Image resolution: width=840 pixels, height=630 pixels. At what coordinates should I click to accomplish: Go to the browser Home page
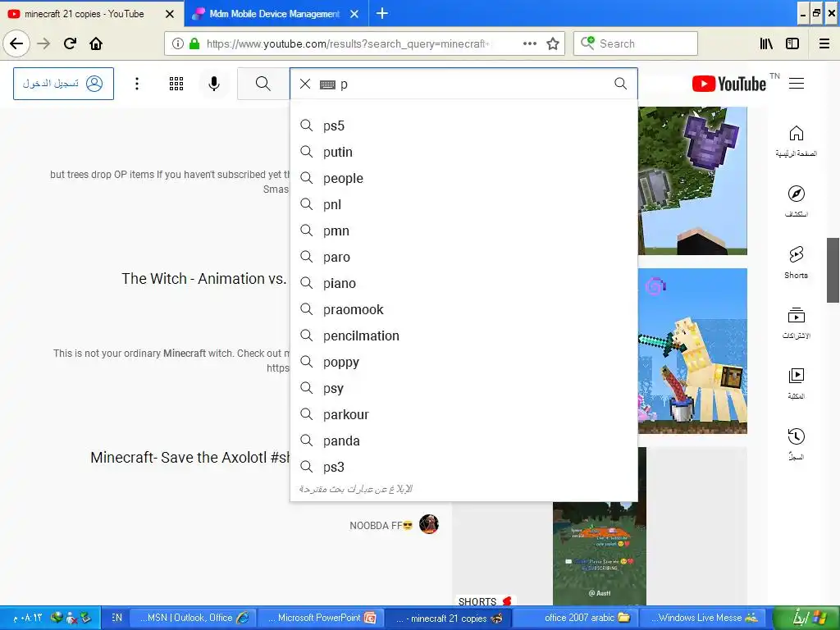pyautogui.click(x=96, y=43)
